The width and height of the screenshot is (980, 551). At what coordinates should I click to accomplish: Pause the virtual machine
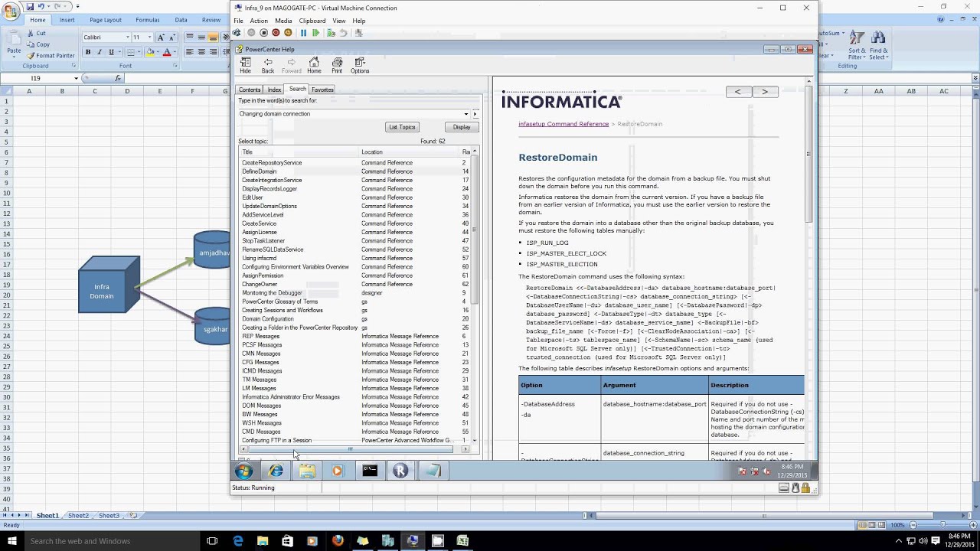click(x=303, y=33)
